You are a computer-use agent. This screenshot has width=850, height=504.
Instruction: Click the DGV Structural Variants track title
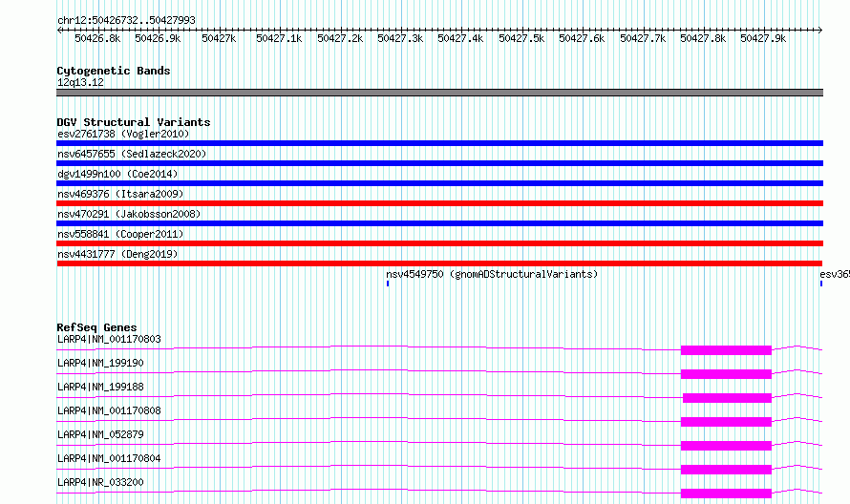(134, 122)
